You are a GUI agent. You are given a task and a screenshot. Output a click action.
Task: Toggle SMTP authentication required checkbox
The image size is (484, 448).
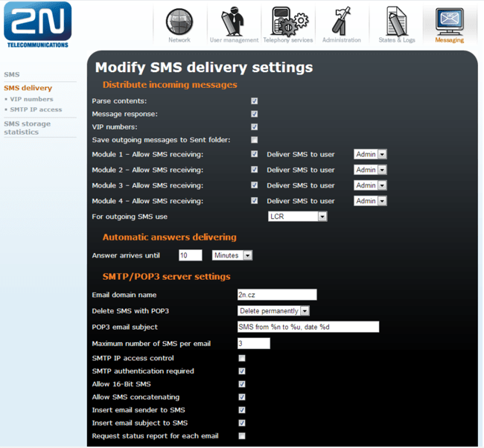click(242, 371)
